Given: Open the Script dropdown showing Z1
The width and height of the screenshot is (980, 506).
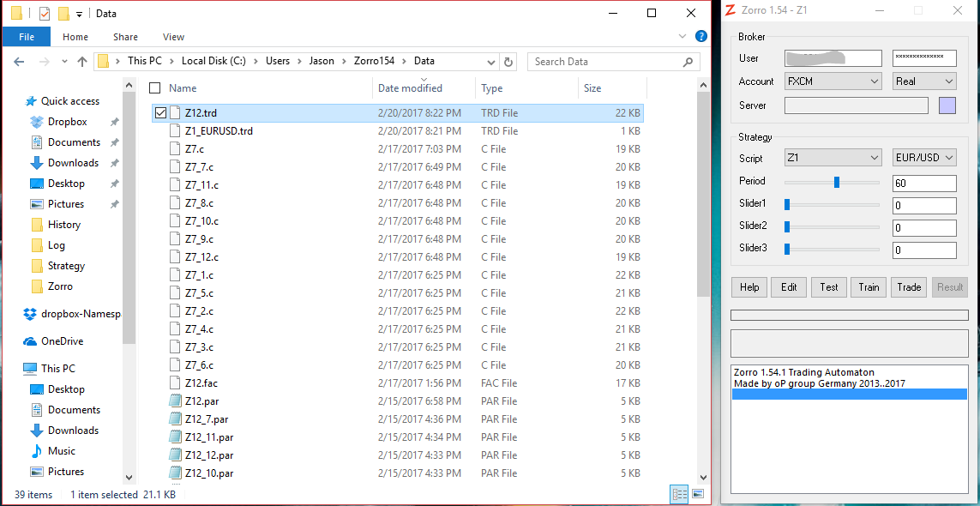Looking at the screenshot, I should (x=833, y=158).
